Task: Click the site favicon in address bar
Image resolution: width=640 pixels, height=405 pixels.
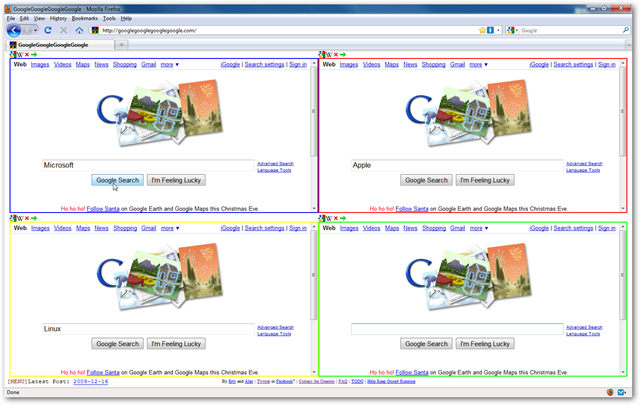Action: coord(95,30)
